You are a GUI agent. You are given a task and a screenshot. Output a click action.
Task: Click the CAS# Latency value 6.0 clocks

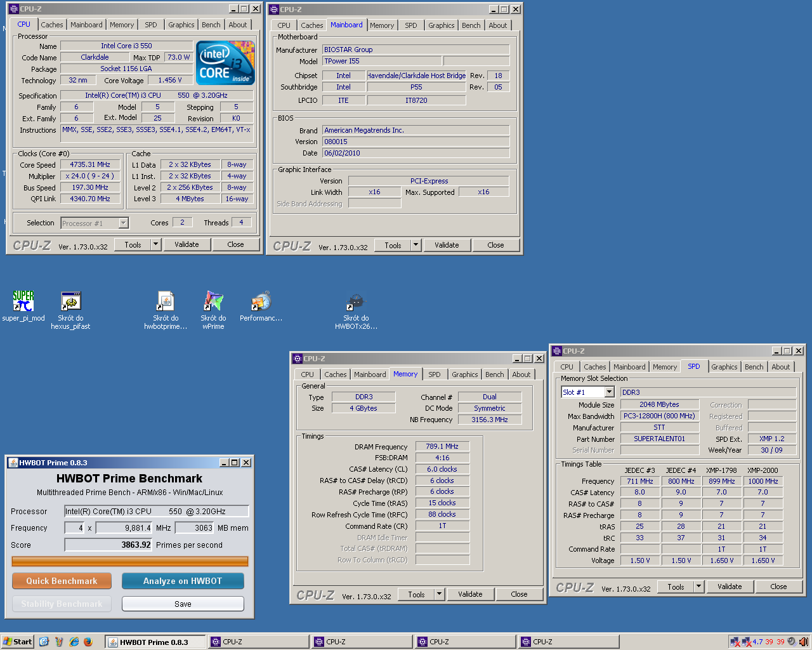(442, 469)
